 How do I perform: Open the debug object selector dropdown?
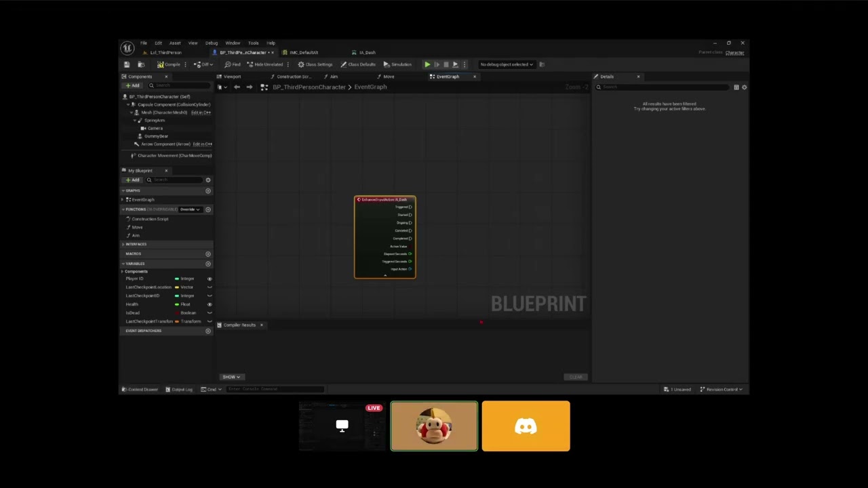(507, 64)
